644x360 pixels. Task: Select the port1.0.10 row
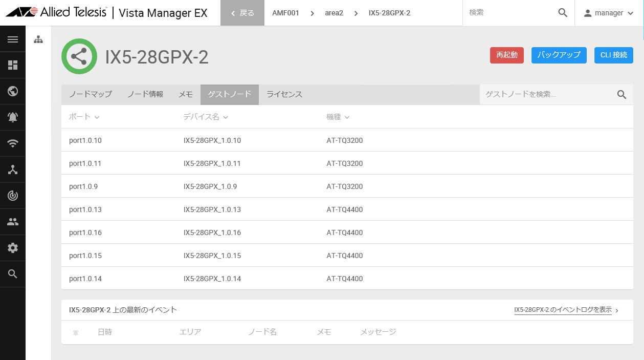(347, 140)
